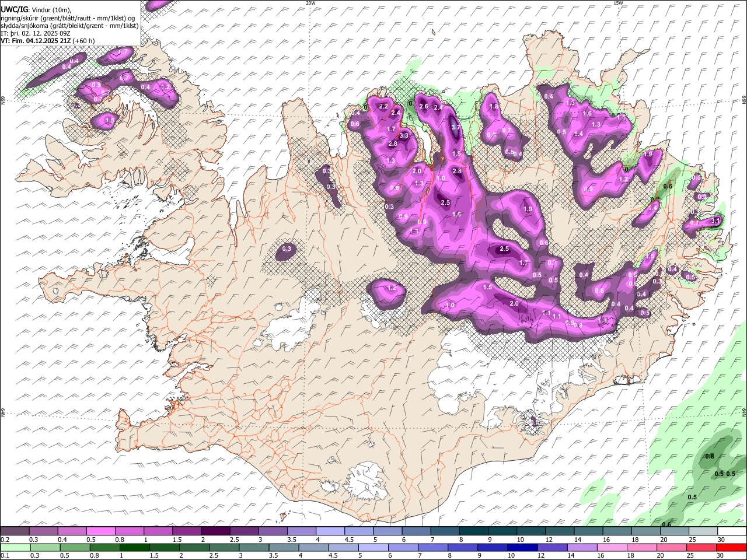Click the 'IT: þri. 02. 12. 2025 09Z' line
This screenshot has height=560, width=747.
(x=36, y=33)
